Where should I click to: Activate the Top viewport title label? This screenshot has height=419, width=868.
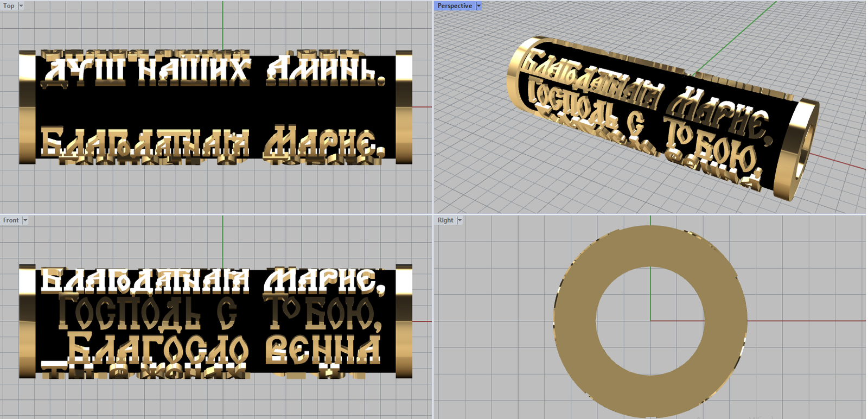pos(9,6)
